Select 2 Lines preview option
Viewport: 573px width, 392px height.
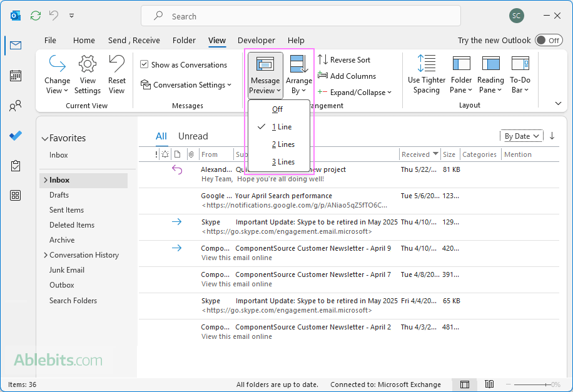[x=279, y=144]
